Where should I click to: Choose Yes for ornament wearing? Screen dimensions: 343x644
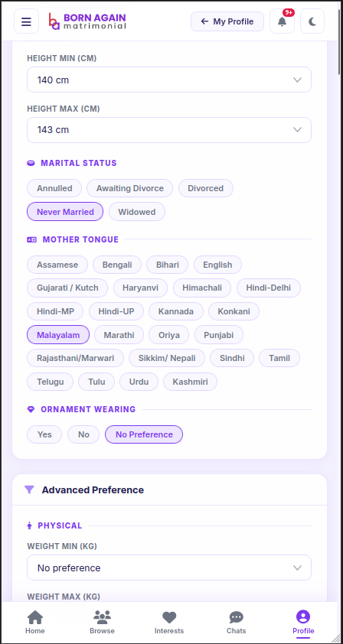coord(44,434)
